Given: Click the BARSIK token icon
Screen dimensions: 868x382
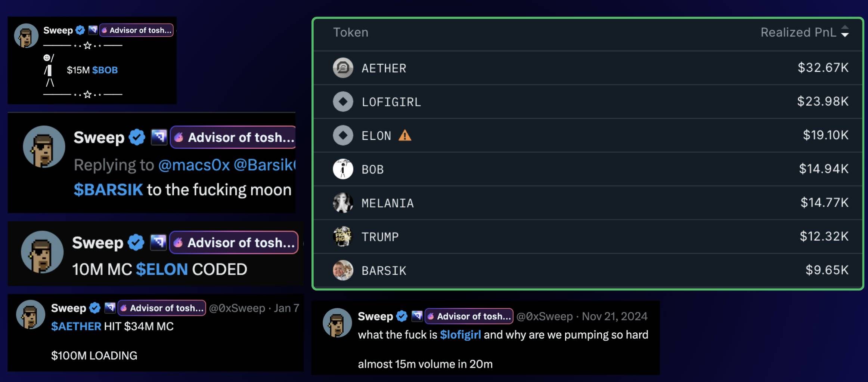Looking at the screenshot, I should click(343, 270).
